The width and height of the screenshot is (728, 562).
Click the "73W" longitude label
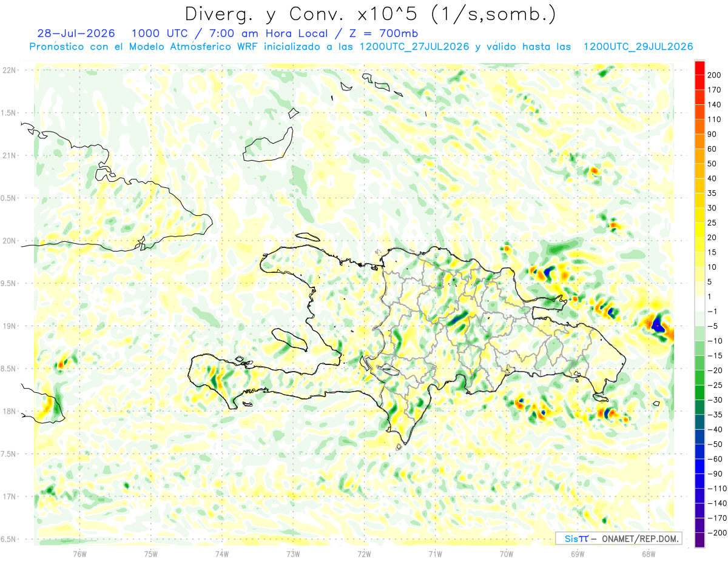(293, 554)
